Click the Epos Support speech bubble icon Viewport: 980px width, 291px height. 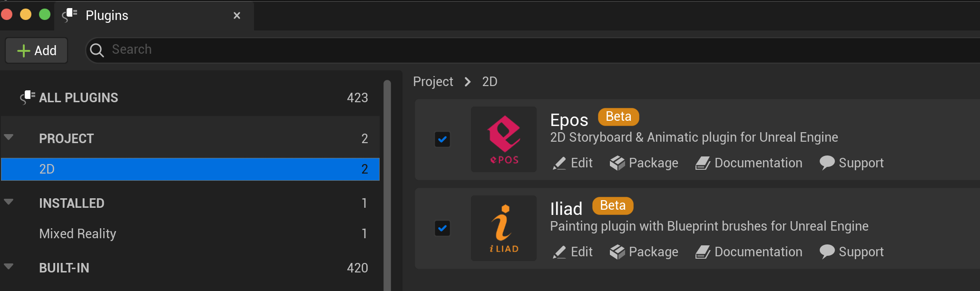[x=827, y=163]
